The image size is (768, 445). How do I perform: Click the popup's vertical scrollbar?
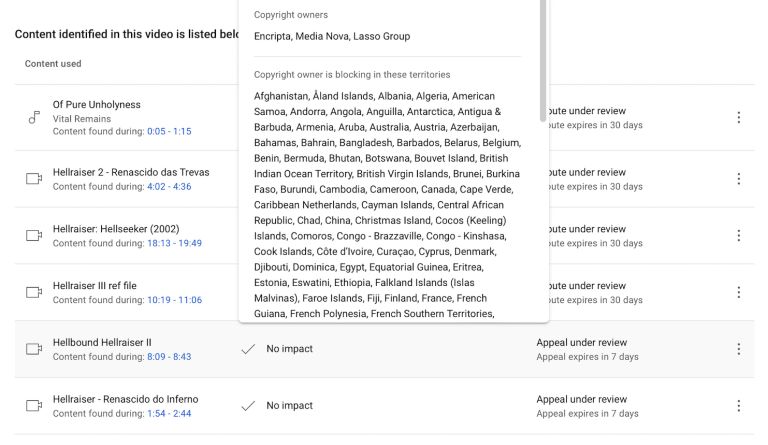pyautogui.click(x=543, y=60)
